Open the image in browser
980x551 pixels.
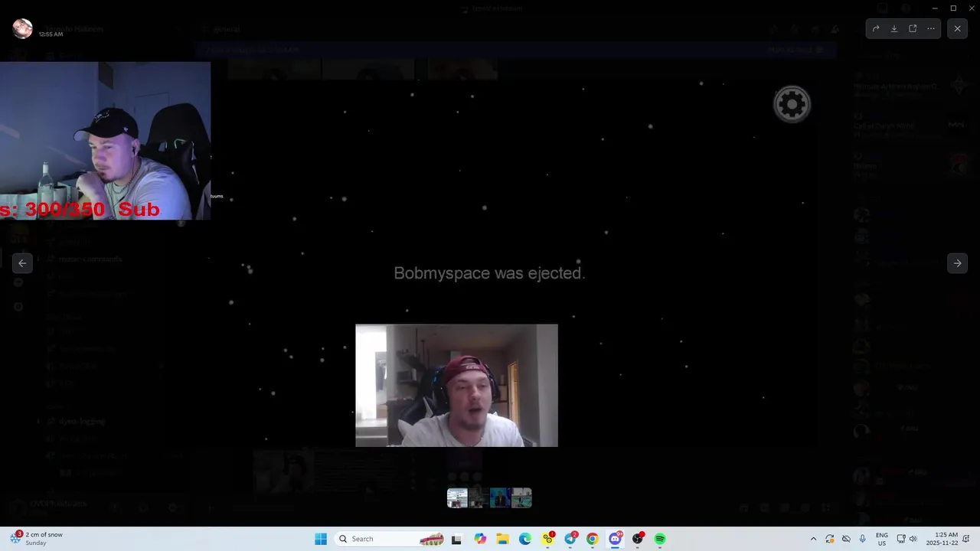pos(913,28)
